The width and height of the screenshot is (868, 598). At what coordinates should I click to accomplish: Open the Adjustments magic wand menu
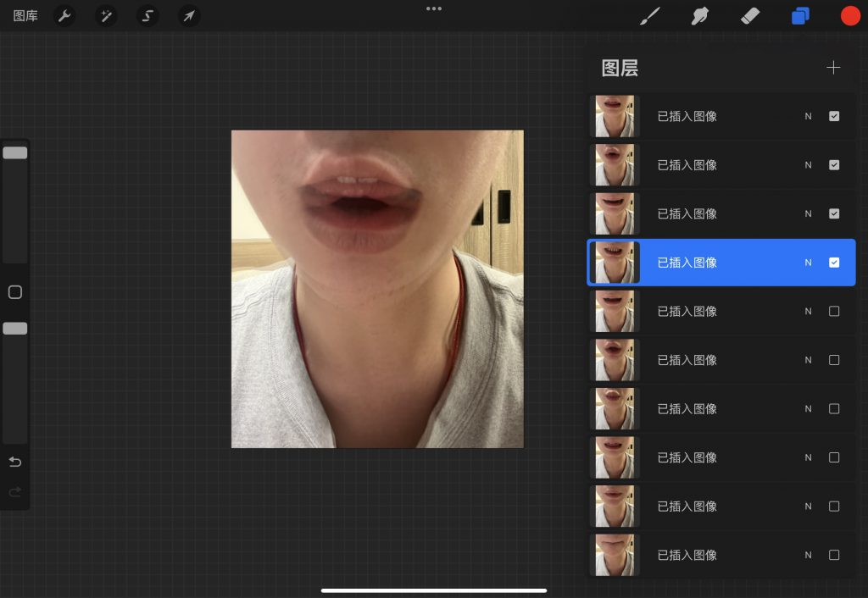pos(106,15)
